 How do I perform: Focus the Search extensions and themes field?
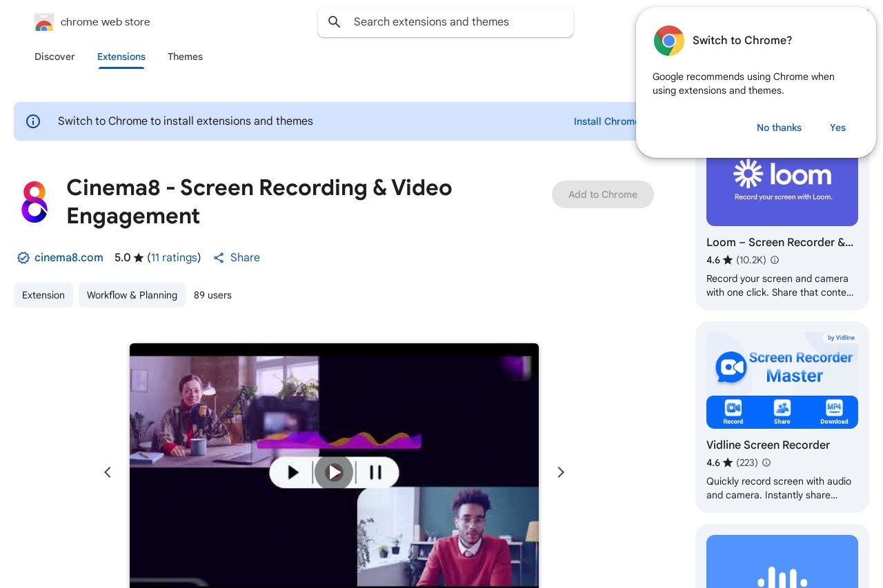click(x=446, y=22)
